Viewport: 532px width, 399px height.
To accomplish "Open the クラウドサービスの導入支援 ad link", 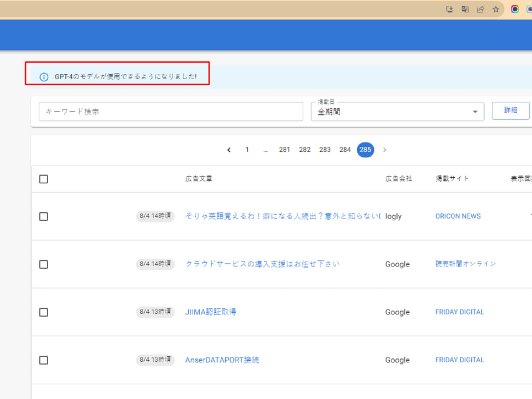I will click(262, 264).
